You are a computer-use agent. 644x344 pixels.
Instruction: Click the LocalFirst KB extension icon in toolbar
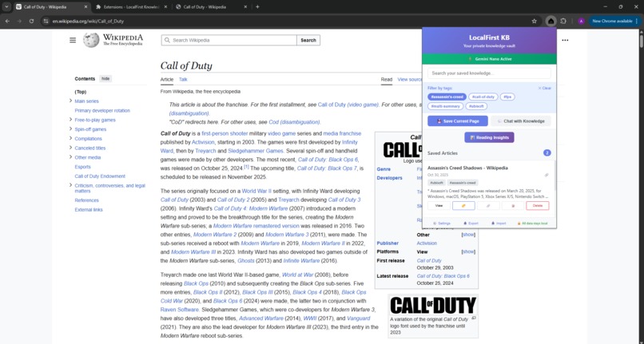pos(551,21)
